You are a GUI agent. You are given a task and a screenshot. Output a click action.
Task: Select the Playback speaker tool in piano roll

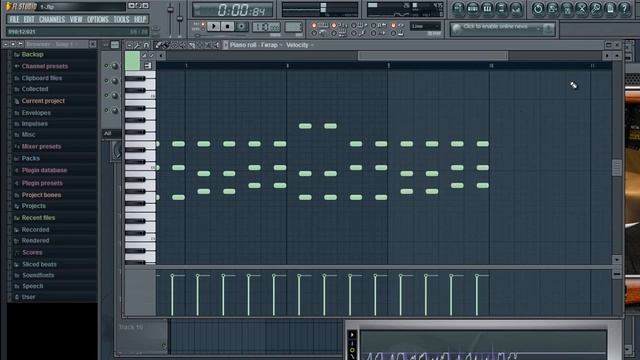(216, 45)
